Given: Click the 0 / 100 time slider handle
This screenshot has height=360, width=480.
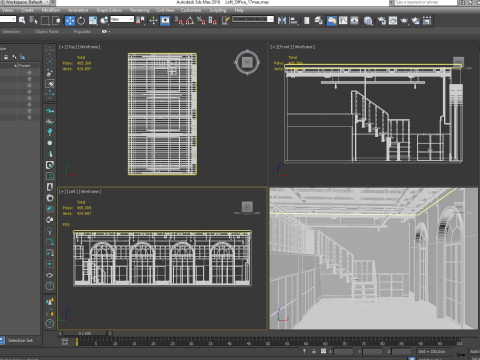Looking at the screenshot, I should (85, 333).
